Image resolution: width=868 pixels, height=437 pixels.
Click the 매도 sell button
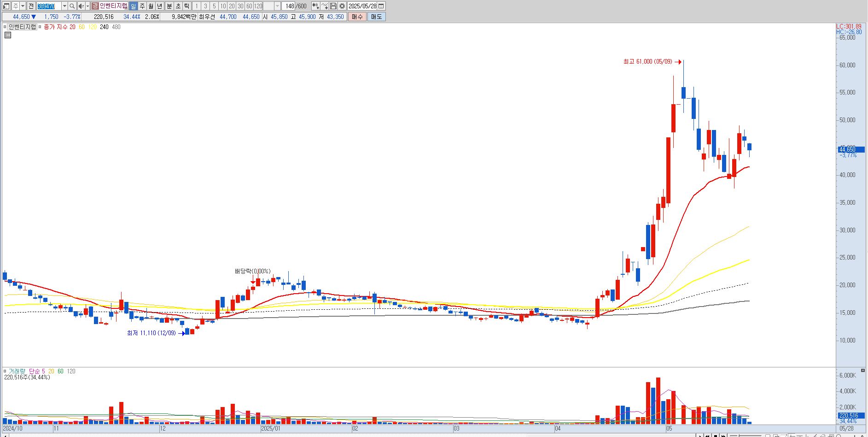376,17
